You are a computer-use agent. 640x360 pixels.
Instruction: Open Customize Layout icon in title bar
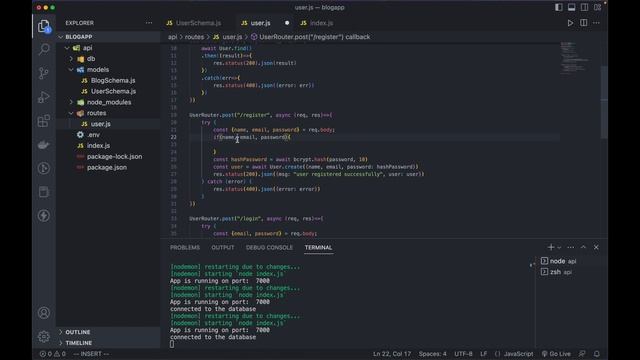click(598, 7)
